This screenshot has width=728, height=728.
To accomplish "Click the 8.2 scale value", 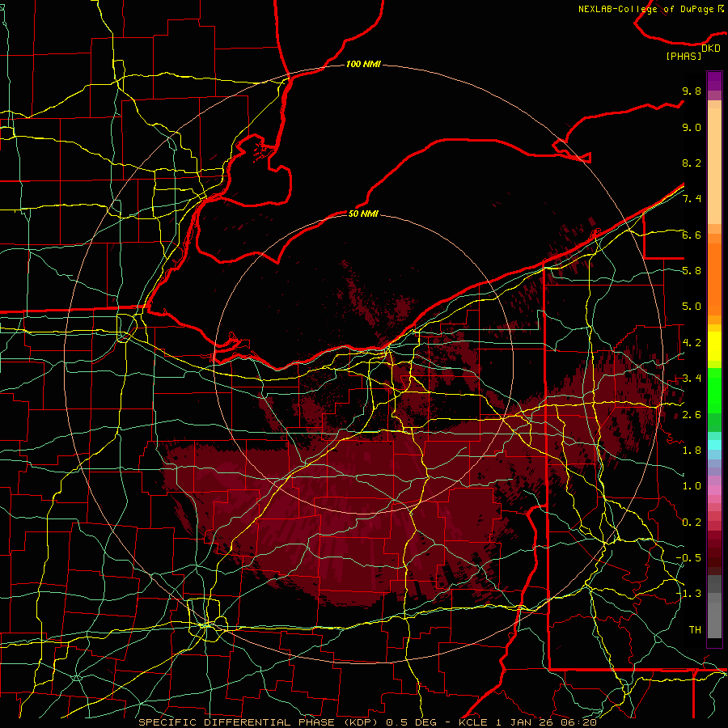I will coord(692,163).
